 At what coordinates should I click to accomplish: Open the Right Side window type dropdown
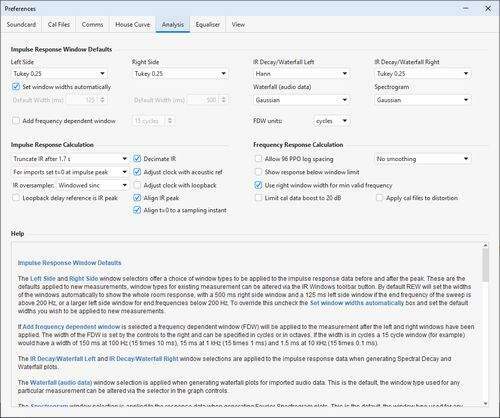(180, 74)
